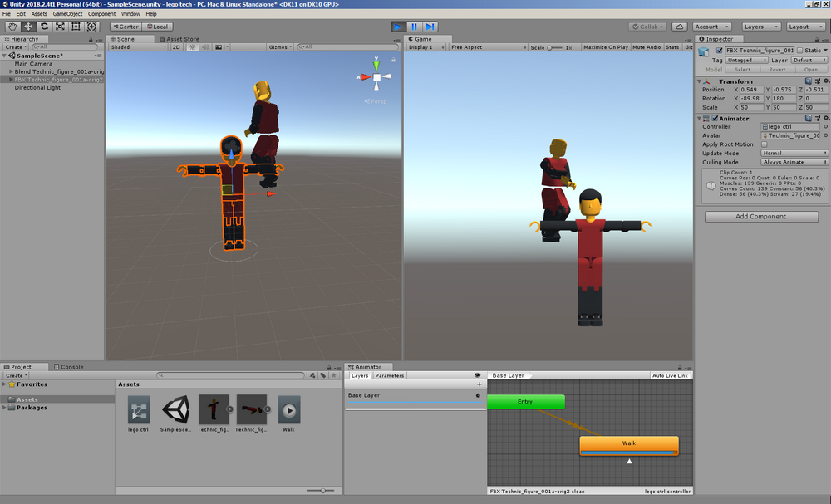Click Add Component button

[x=761, y=217]
